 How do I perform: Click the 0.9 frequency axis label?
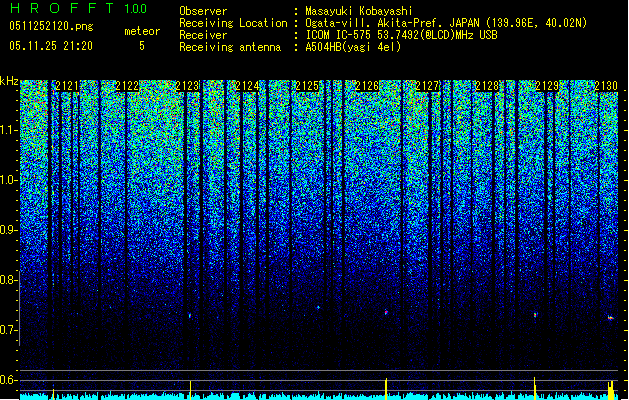click(9, 230)
